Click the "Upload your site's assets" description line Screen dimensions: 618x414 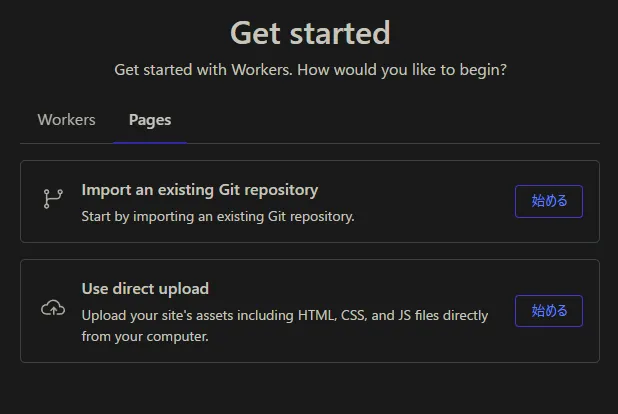tap(284, 315)
